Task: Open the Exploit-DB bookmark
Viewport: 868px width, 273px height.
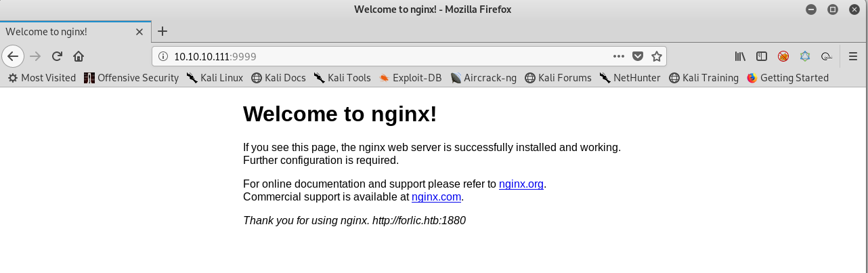Action: click(410, 78)
